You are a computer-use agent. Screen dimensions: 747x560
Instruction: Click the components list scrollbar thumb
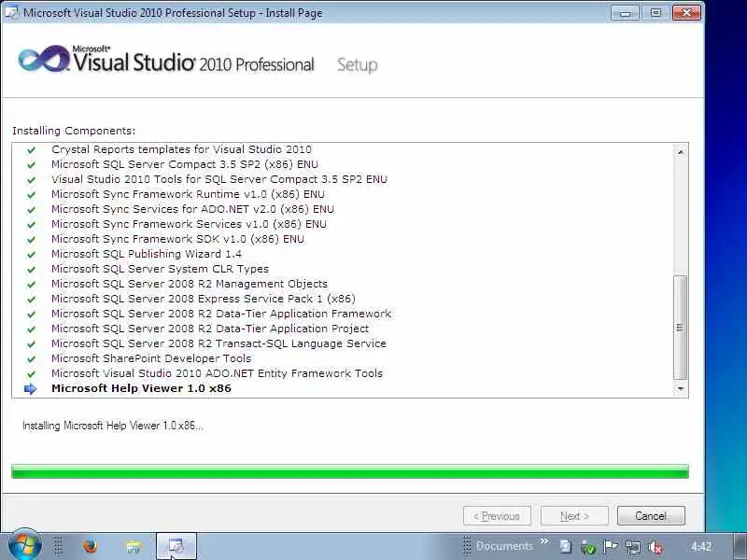(681, 328)
